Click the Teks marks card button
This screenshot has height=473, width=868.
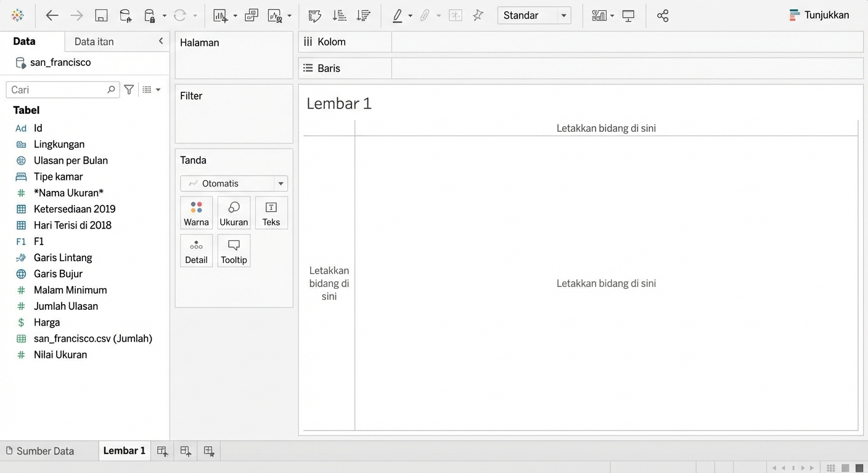coord(271,213)
